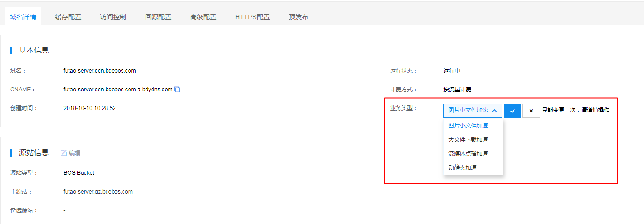Click the 运行中 status value
This screenshot has width=644, height=224.
452,71
